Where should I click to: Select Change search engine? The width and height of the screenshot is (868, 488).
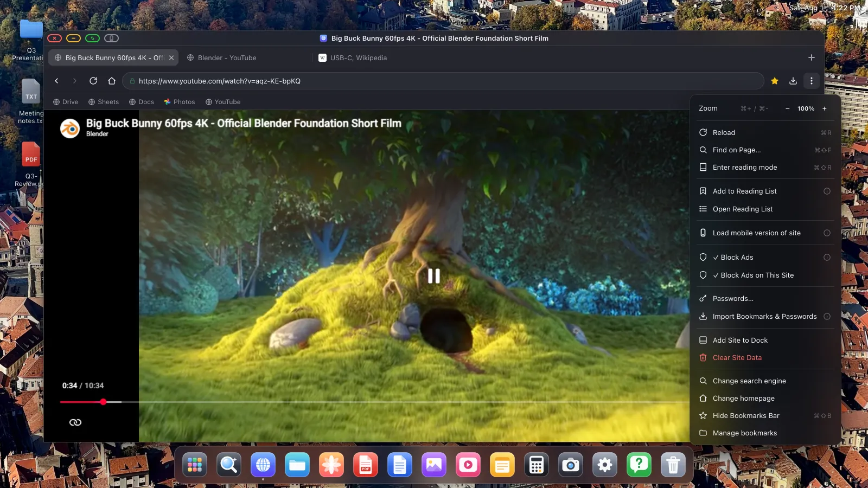point(765,381)
